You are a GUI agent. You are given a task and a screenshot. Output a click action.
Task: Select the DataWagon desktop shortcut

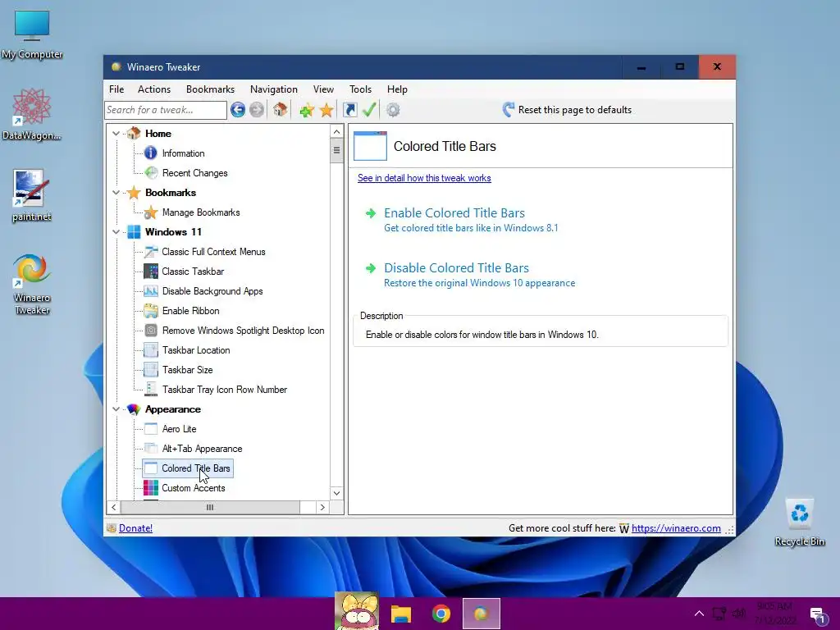click(x=32, y=114)
